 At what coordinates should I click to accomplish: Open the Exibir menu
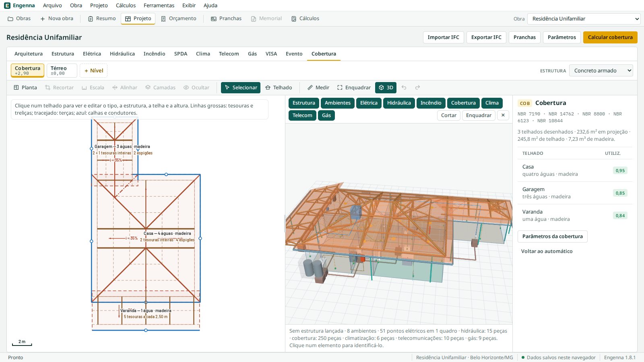click(x=189, y=6)
